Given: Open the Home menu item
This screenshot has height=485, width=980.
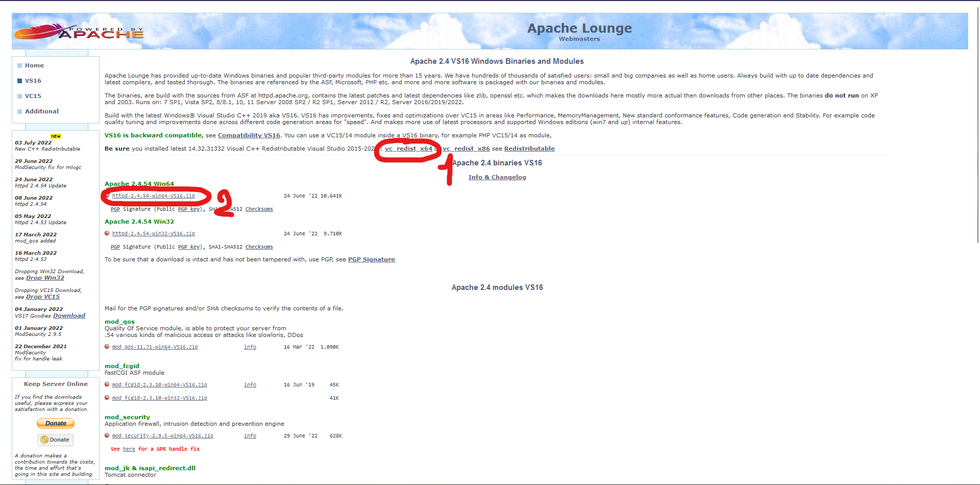Looking at the screenshot, I should coord(34,65).
